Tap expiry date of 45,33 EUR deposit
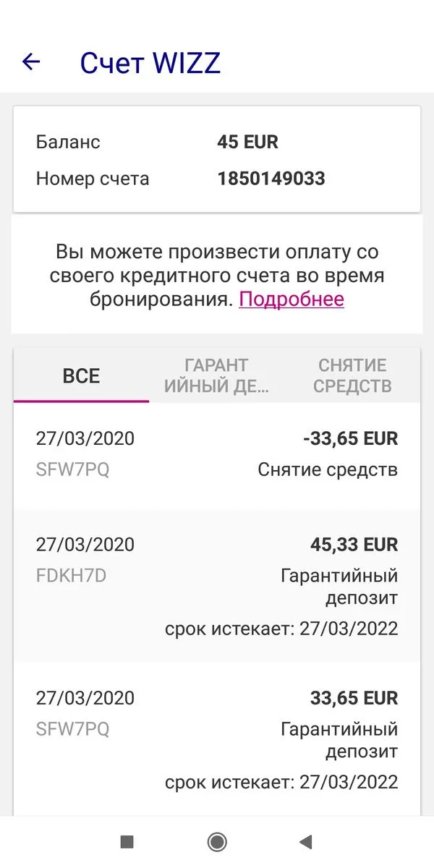The width and height of the screenshot is (434, 868). tap(281, 629)
